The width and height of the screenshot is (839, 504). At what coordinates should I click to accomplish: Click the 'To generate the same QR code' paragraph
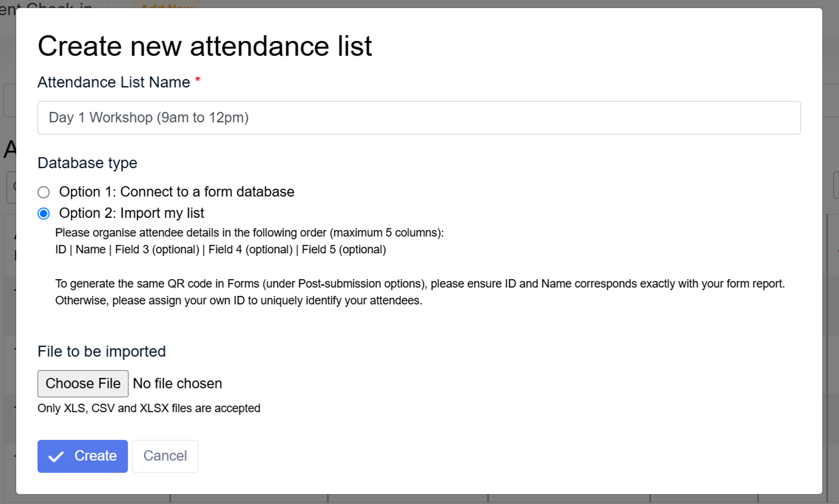click(419, 292)
